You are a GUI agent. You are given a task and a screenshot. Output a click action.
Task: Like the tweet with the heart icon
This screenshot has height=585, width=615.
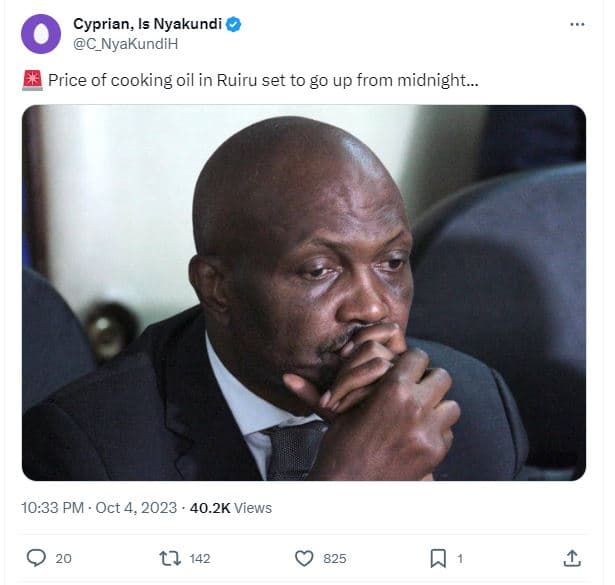pos(305,558)
